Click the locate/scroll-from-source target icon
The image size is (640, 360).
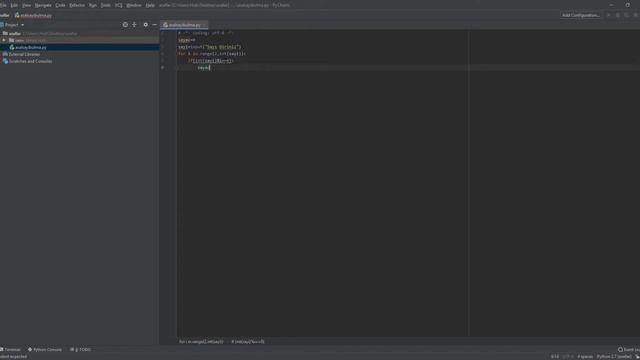(125, 25)
